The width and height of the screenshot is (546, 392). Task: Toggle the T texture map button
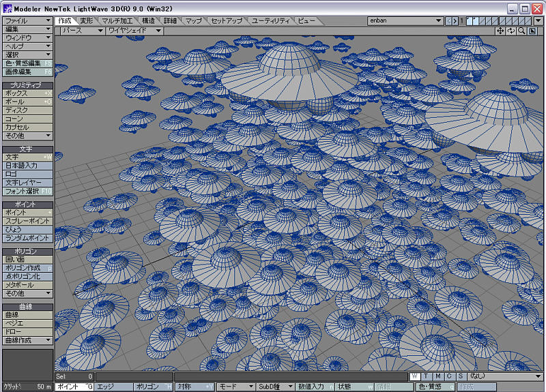(x=427, y=376)
